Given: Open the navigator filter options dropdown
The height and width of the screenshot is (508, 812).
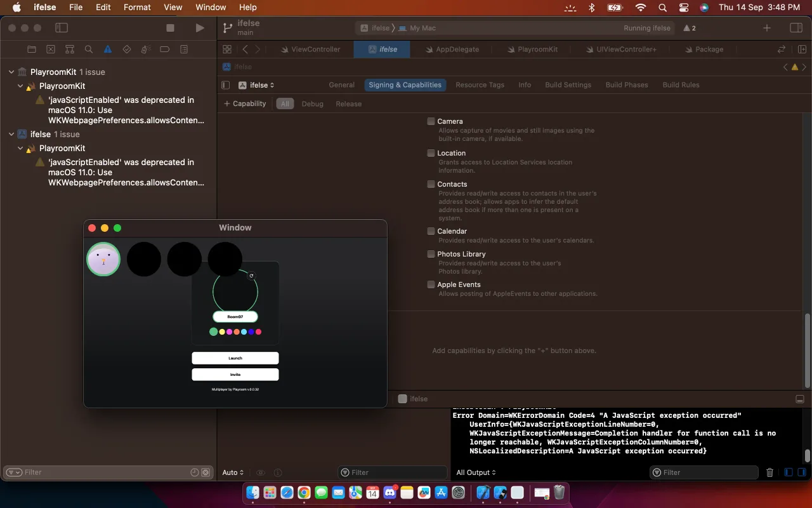Looking at the screenshot, I should (14, 472).
